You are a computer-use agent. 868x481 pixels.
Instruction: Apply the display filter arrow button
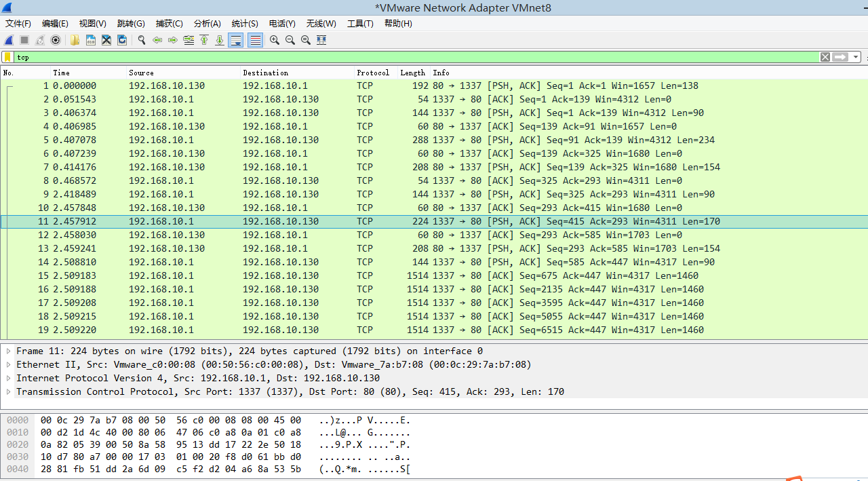(841, 57)
